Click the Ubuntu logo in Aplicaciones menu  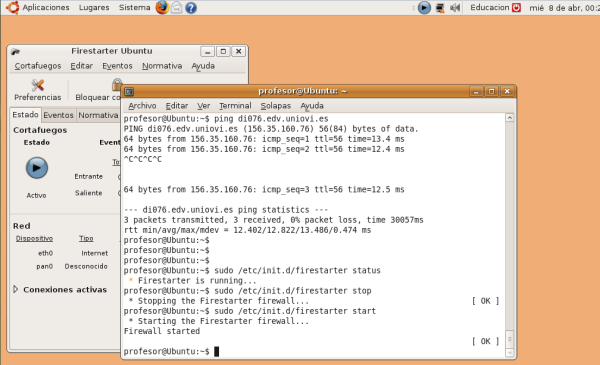pos(13,7)
